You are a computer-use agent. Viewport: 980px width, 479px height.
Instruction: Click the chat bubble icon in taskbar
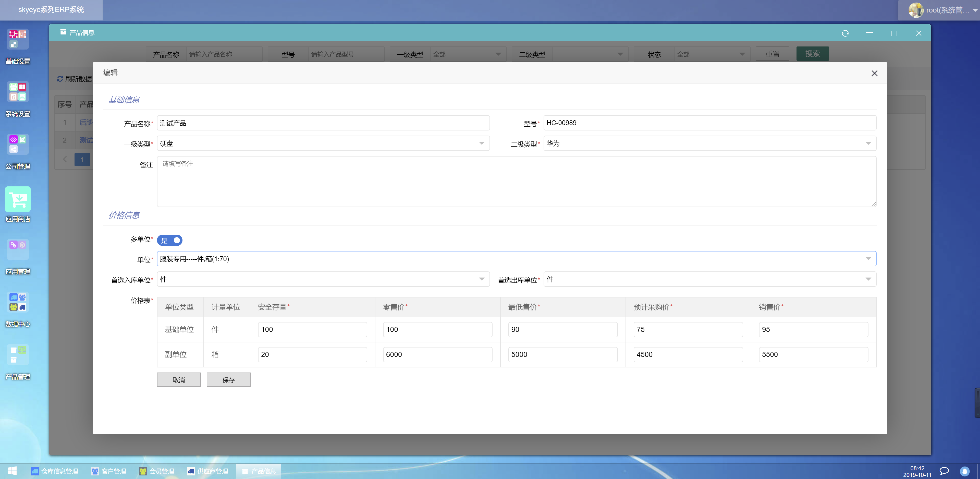point(944,471)
